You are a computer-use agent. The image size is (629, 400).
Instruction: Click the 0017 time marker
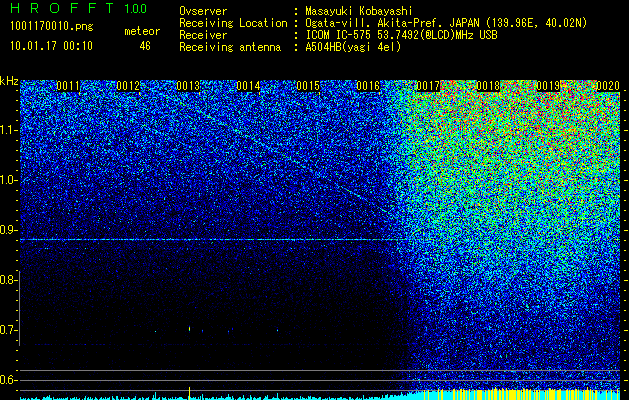(428, 86)
